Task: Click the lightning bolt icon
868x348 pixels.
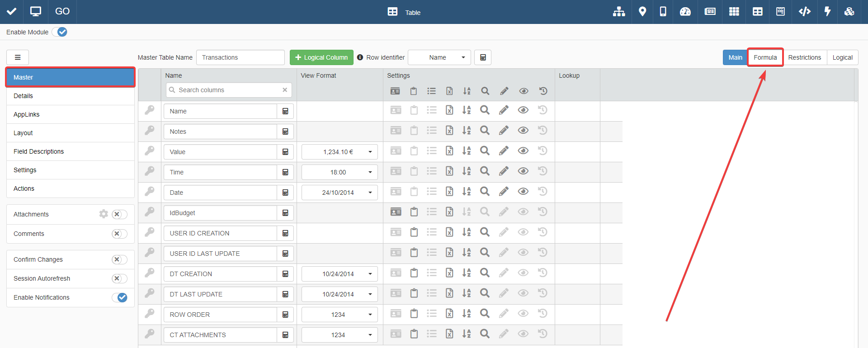Action: (x=827, y=12)
